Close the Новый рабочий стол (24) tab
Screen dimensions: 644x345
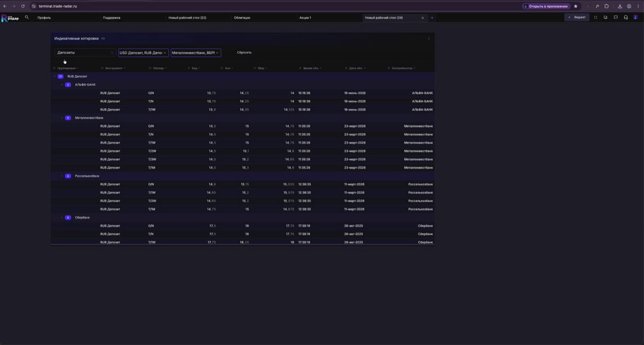[423, 18]
